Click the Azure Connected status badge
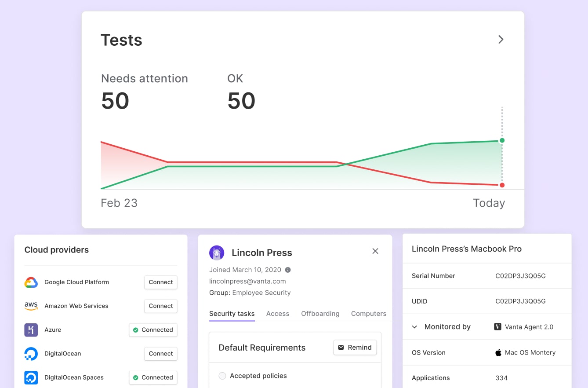Image resolution: width=588 pixels, height=388 pixels. [x=153, y=330]
